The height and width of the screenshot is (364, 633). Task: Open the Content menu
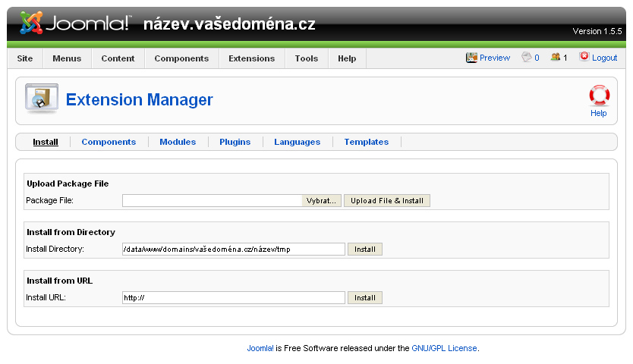(118, 58)
